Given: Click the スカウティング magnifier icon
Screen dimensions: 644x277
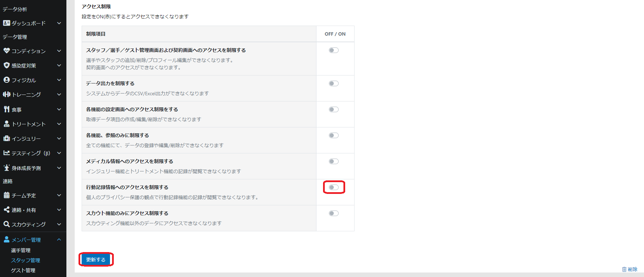Looking at the screenshot, I should (x=7, y=224).
